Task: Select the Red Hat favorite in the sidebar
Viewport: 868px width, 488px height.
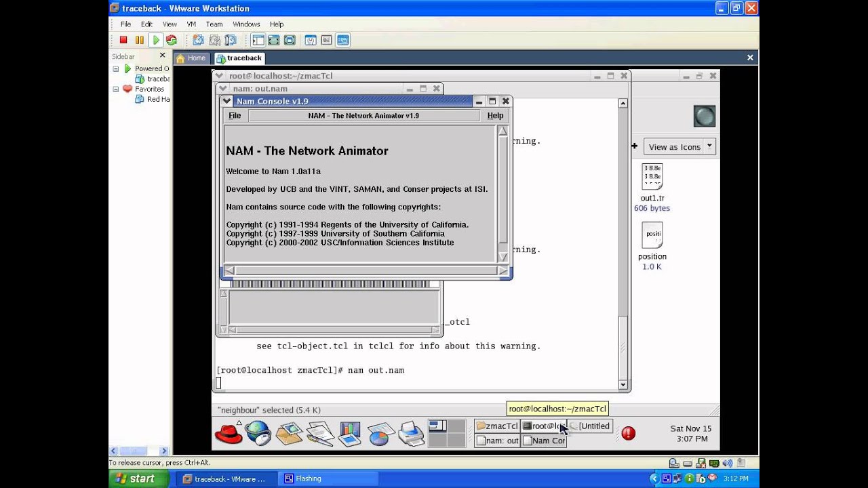Action: (x=152, y=99)
